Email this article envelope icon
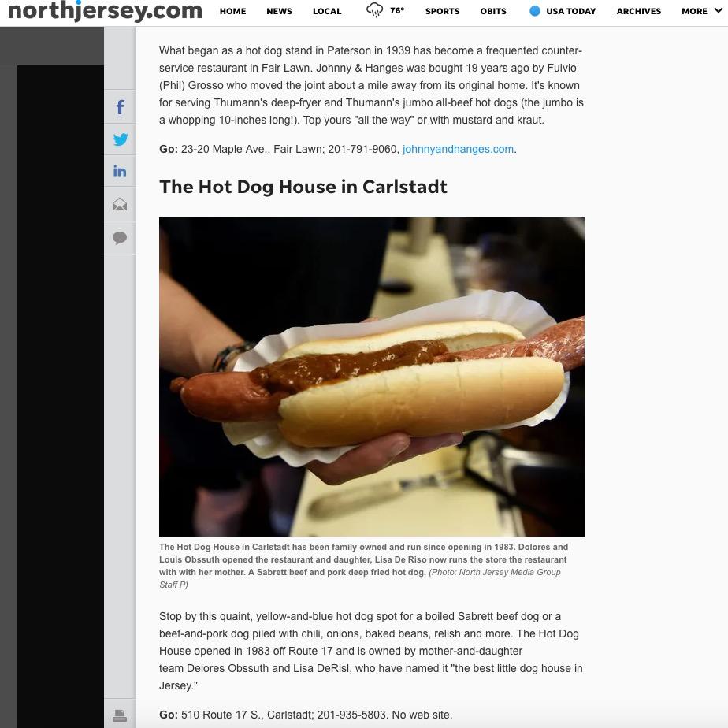The width and height of the screenshot is (728, 728). tap(120, 204)
